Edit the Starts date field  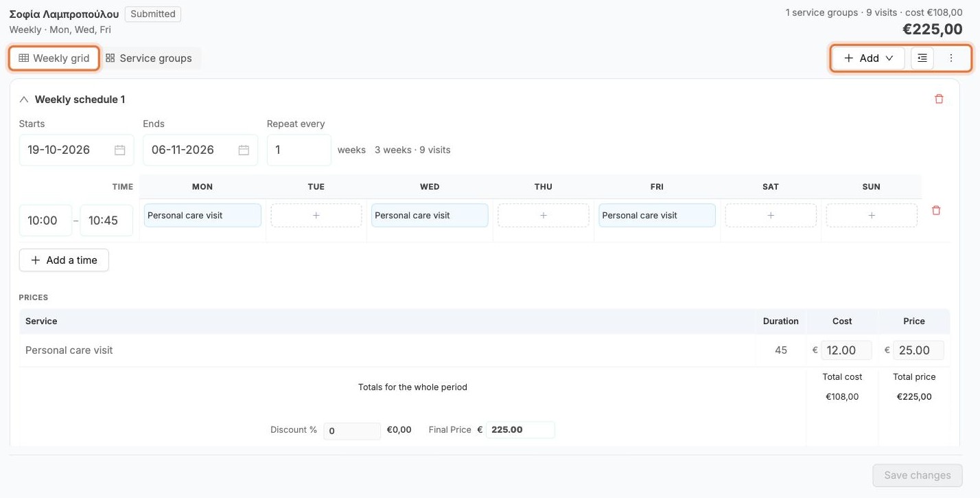coord(76,150)
